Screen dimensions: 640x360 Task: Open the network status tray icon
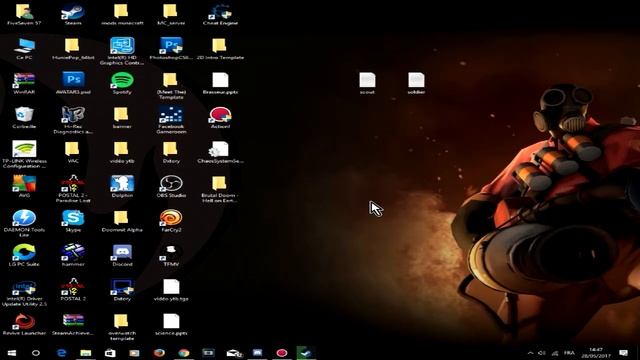[555, 353]
